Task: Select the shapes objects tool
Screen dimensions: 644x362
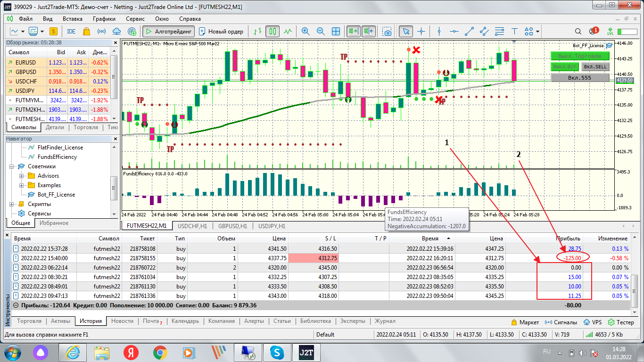Action: point(529,32)
